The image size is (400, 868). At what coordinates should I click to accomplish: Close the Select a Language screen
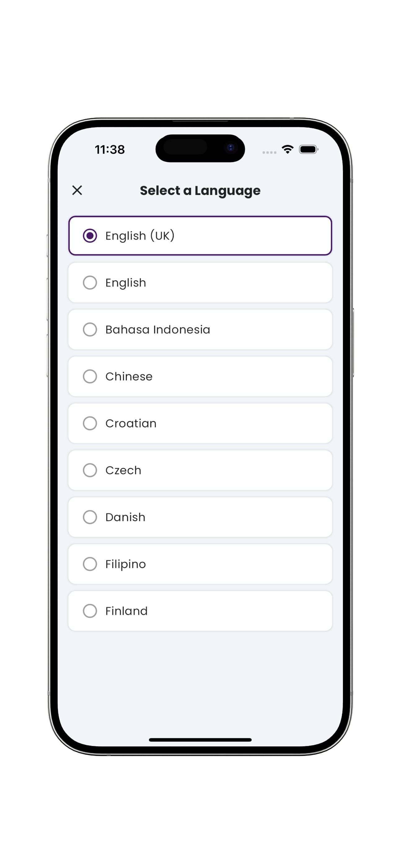(77, 190)
